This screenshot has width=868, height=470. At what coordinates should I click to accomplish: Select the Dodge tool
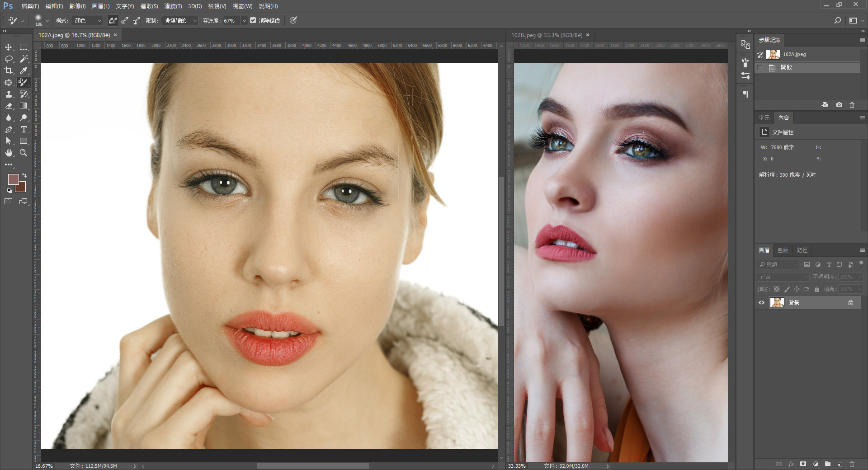coord(24,117)
